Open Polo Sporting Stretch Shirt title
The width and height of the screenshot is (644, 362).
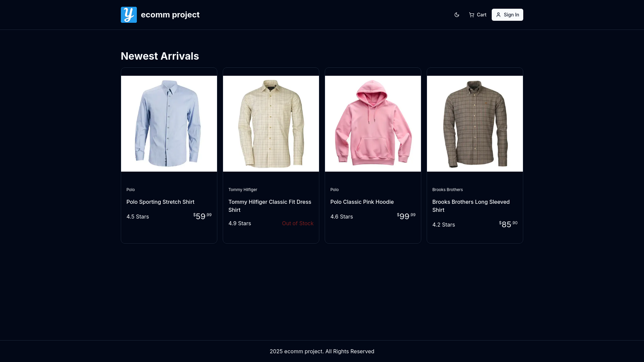[x=160, y=202]
